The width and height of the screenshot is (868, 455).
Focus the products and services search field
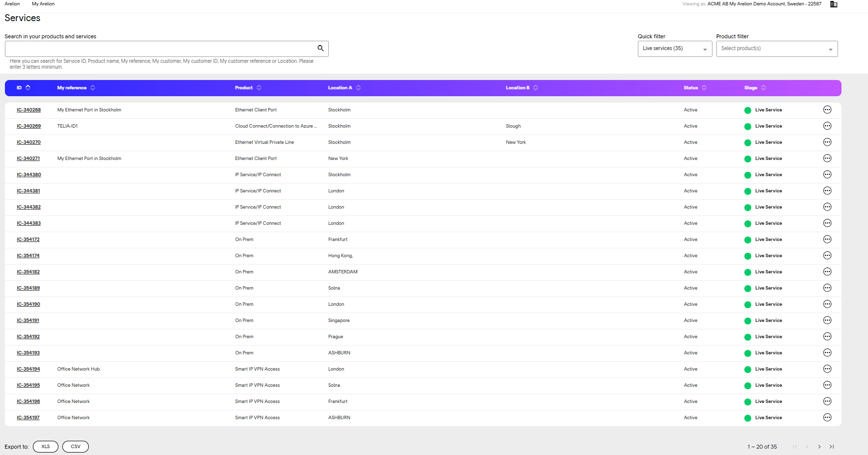pos(159,49)
